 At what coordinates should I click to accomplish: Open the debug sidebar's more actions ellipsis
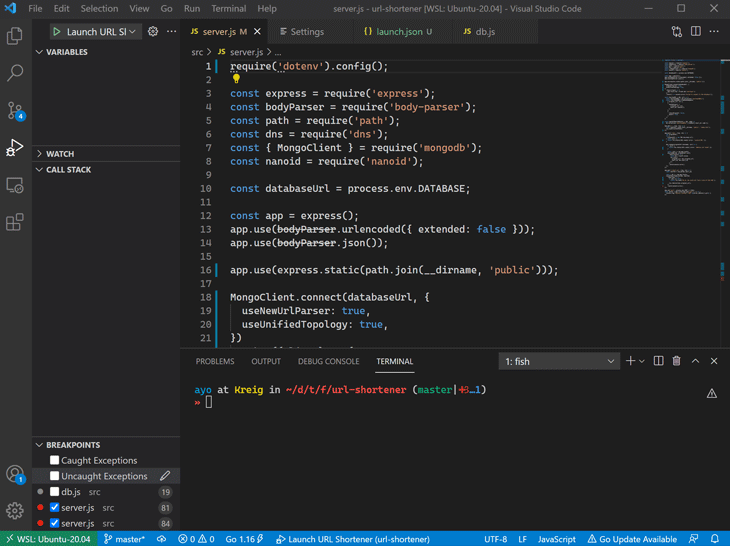pos(171,32)
